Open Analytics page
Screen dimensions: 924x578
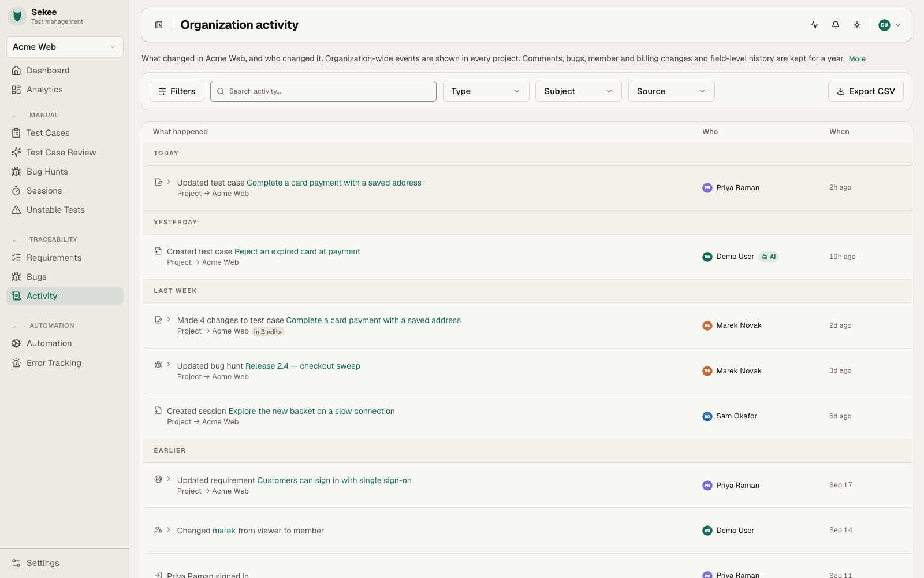tap(65, 90)
